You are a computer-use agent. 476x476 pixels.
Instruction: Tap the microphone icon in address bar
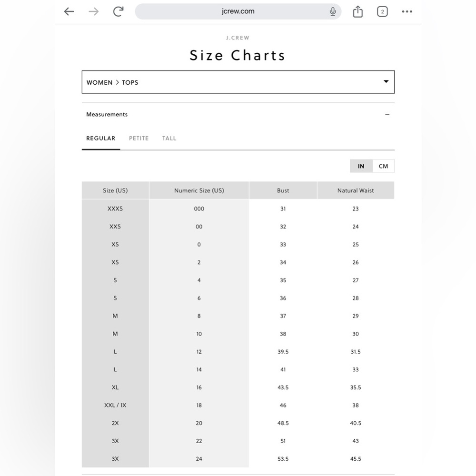coord(333,11)
